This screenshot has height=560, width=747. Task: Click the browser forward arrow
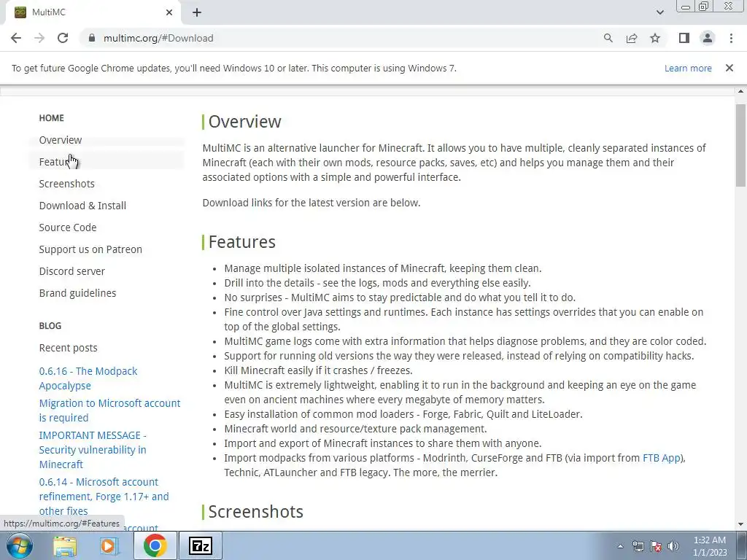[39, 38]
